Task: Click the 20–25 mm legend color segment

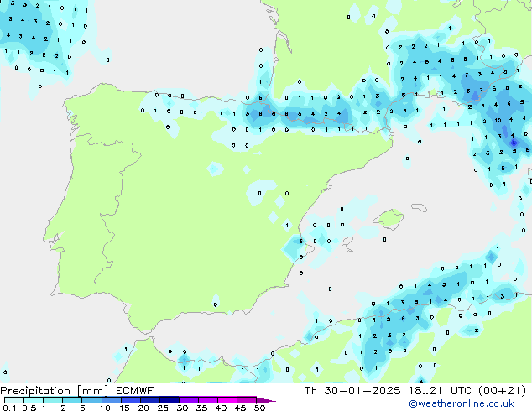Action: (150, 400)
